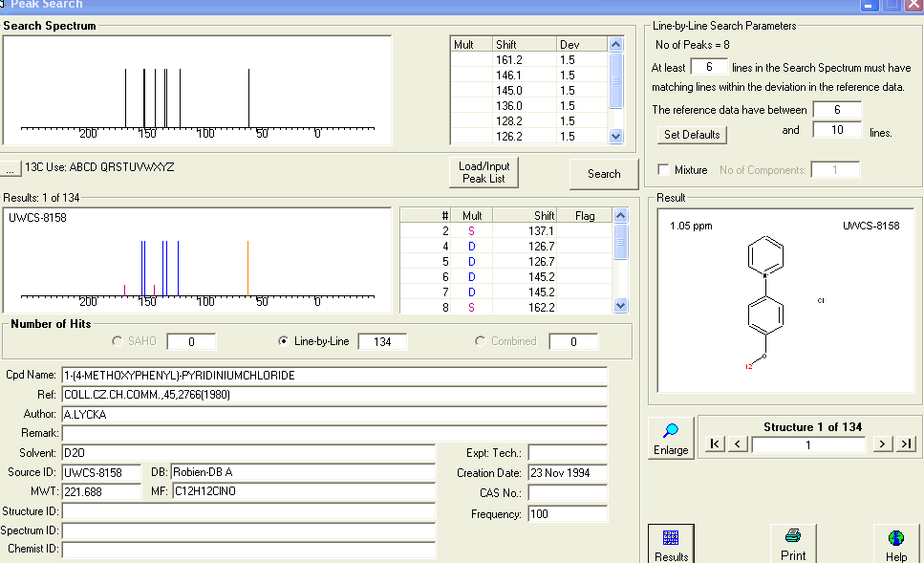
Task: Select the Combined radio option
Action: point(480,341)
